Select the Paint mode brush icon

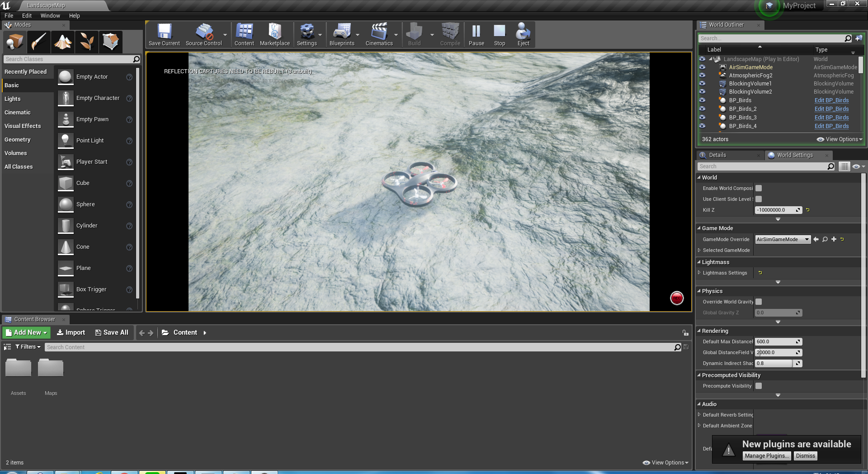point(38,42)
